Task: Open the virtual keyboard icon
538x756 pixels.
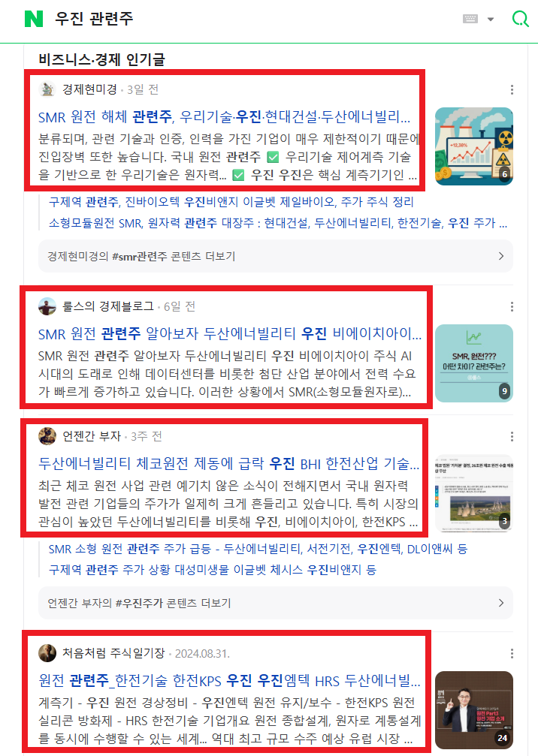Action: point(470,19)
